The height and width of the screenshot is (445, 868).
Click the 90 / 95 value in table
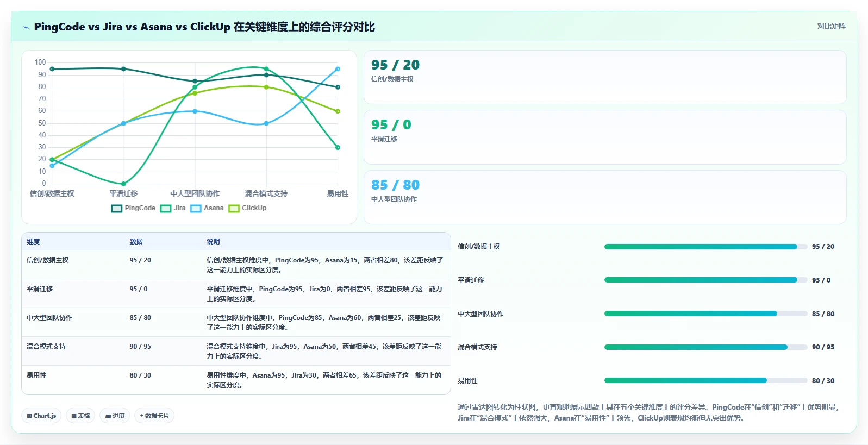[x=140, y=347]
